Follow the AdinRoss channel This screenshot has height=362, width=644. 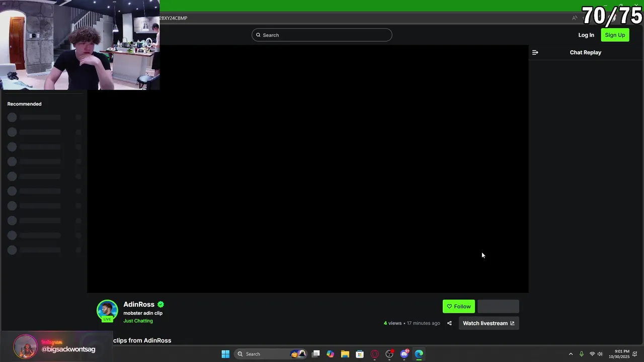458,306
